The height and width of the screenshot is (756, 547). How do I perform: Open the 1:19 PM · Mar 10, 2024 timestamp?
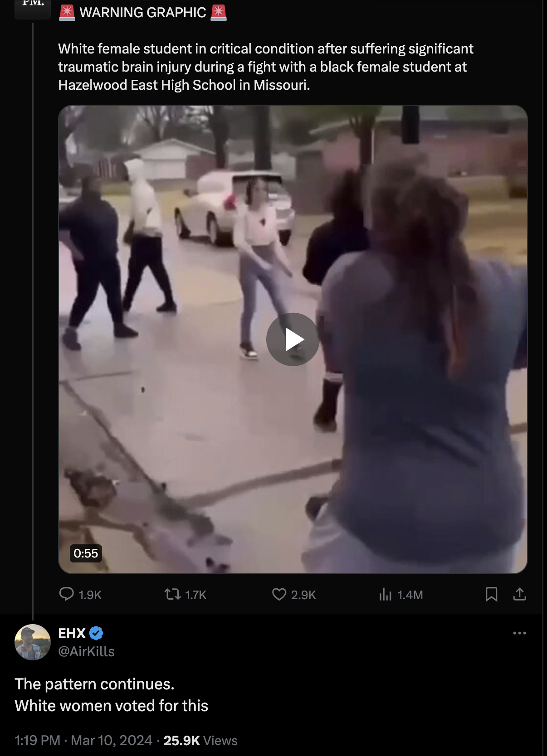tap(83, 740)
